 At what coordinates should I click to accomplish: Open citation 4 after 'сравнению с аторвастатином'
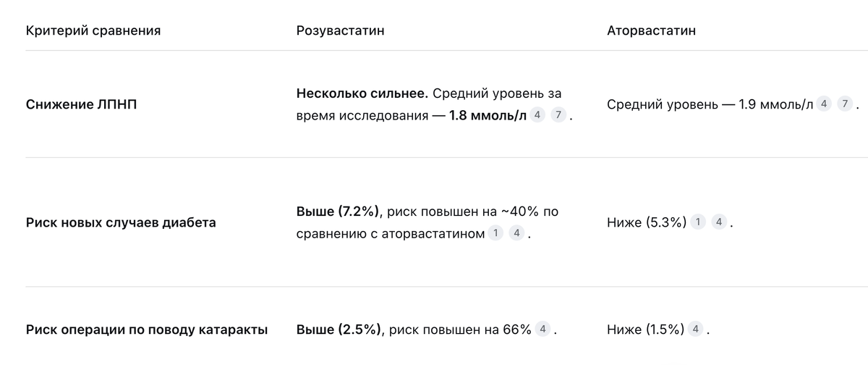point(516,233)
